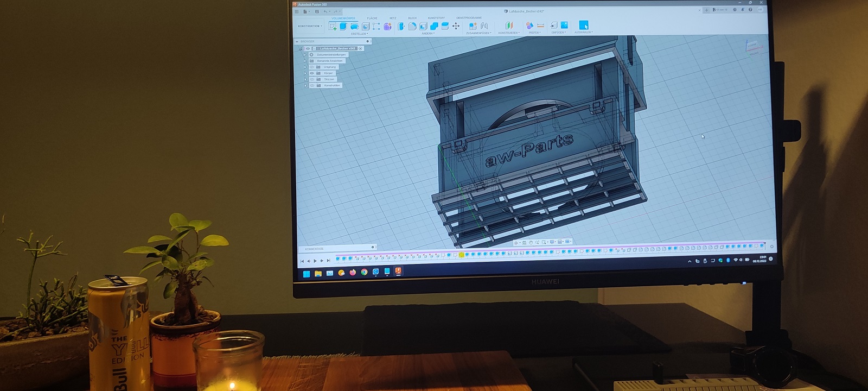The height and width of the screenshot is (391, 868).
Task: Open the ERSTELLEN dropdown menu
Action: [x=359, y=34]
